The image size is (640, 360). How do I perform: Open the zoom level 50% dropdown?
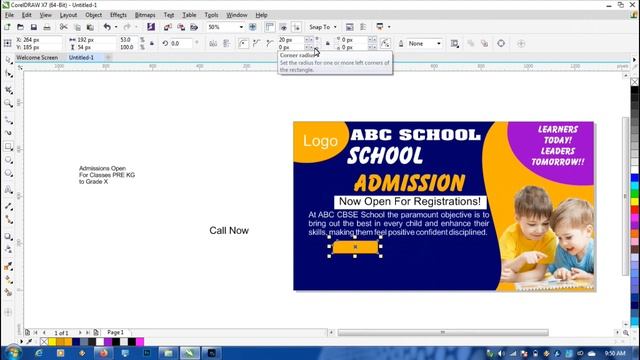(241, 27)
